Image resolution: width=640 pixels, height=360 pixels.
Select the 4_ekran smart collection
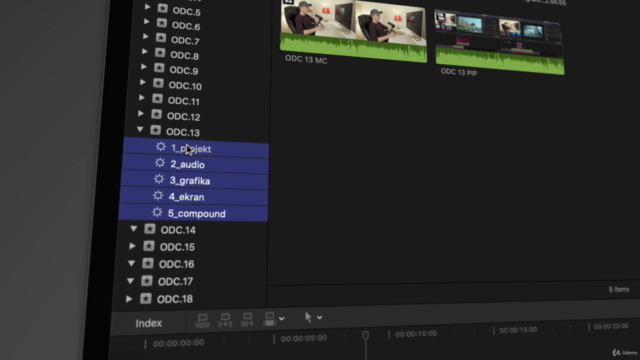point(193,197)
